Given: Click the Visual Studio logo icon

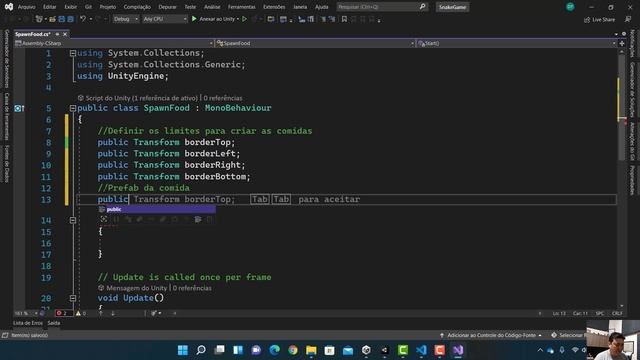Looking at the screenshot, I should point(9,7).
